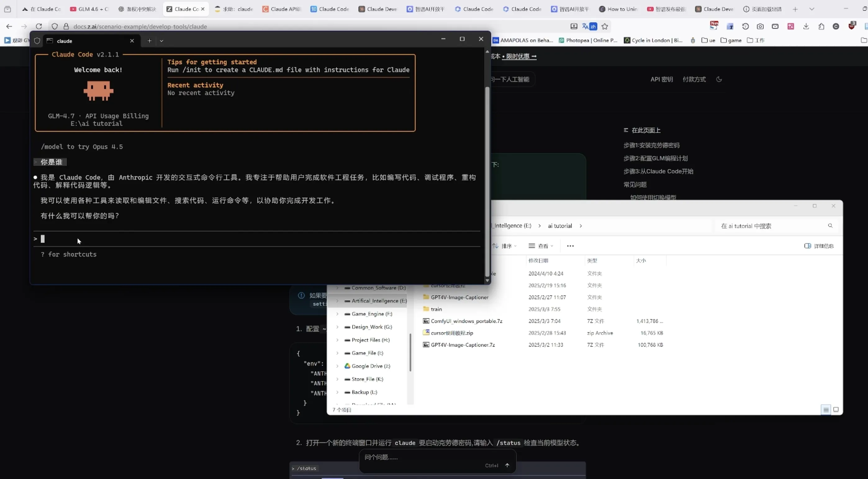Viewport: 868px width, 479px height.
Task: Open the API 密钥 link
Action: pyautogui.click(x=662, y=79)
